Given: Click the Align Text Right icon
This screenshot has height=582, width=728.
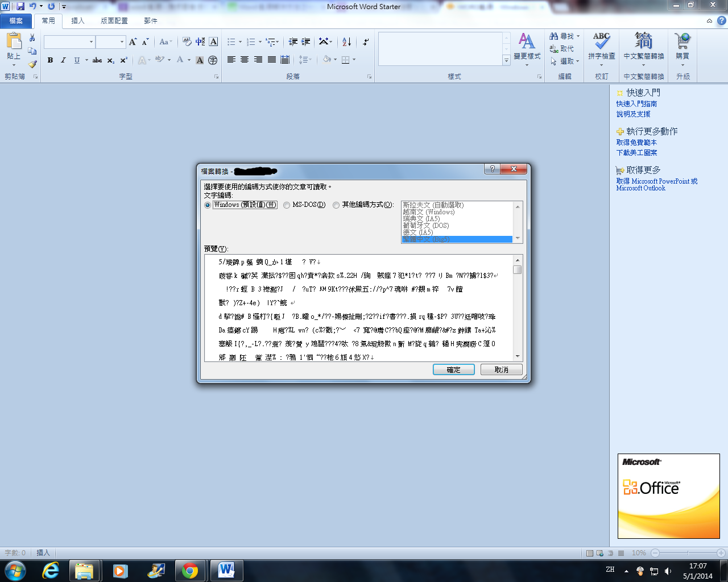Looking at the screenshot, I should 258,59.
